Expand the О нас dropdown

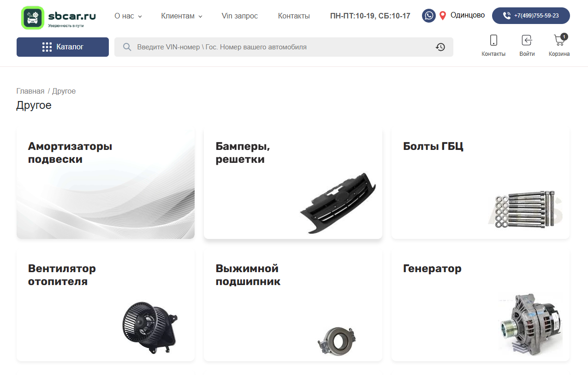[x=128, y=16]
